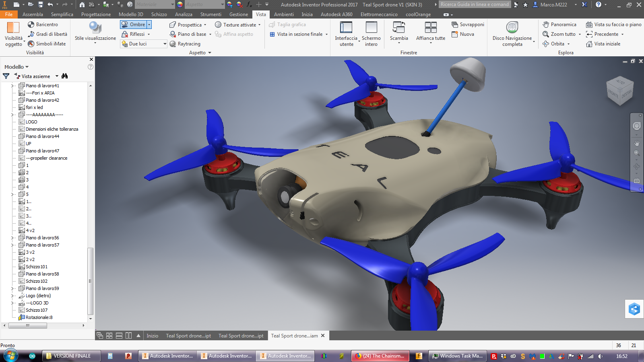Viewport: 644px width, 362px height.
Task: Open Stile visualizzazione visual style gallery
Action: click(95, 32)
